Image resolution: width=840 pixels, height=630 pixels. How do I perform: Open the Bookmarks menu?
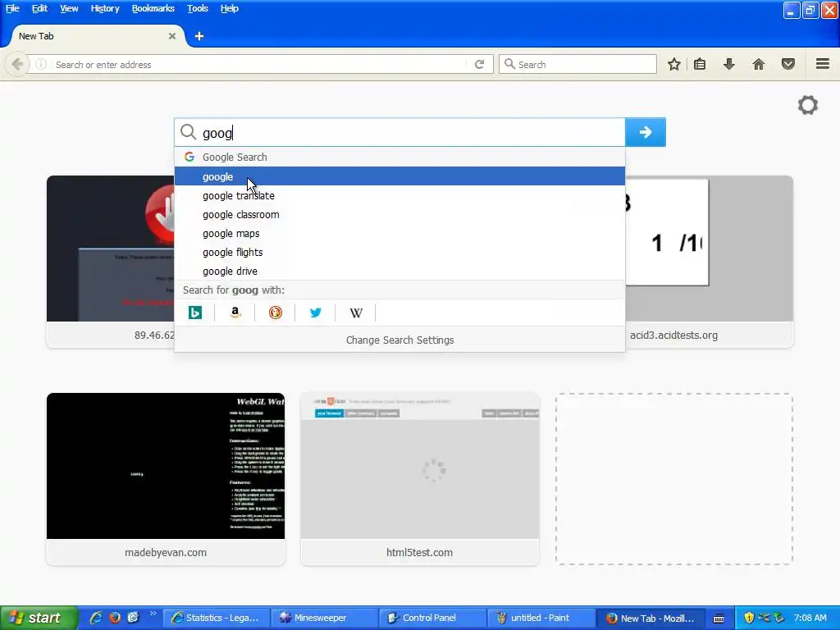[153, 8]
